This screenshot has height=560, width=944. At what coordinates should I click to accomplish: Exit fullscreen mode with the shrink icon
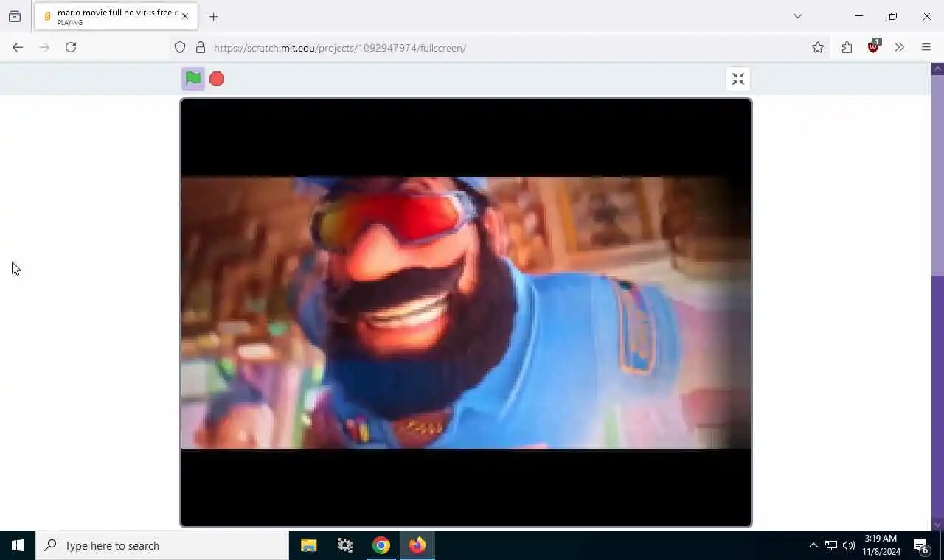[x=738, y=79]
